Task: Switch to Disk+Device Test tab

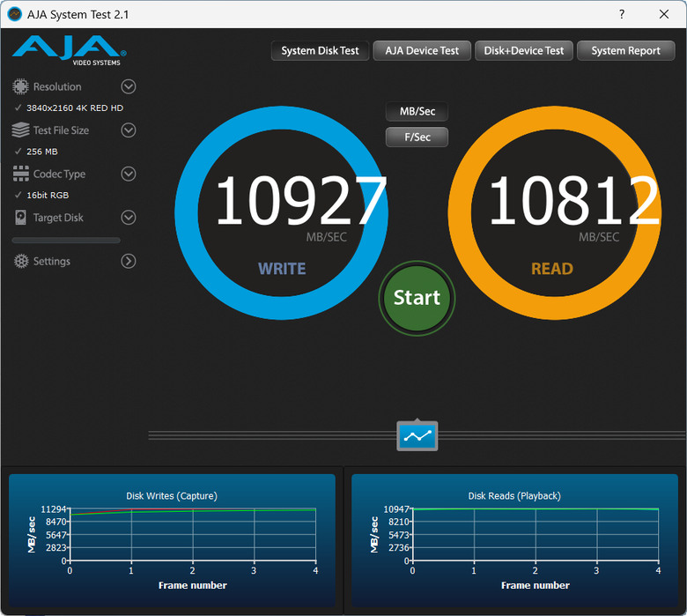Action: pos(523,51)
